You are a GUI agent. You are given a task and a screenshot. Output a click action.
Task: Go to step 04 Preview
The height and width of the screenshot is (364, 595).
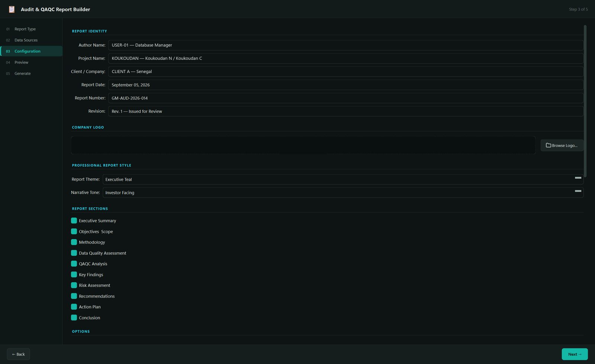pos(31,62)
